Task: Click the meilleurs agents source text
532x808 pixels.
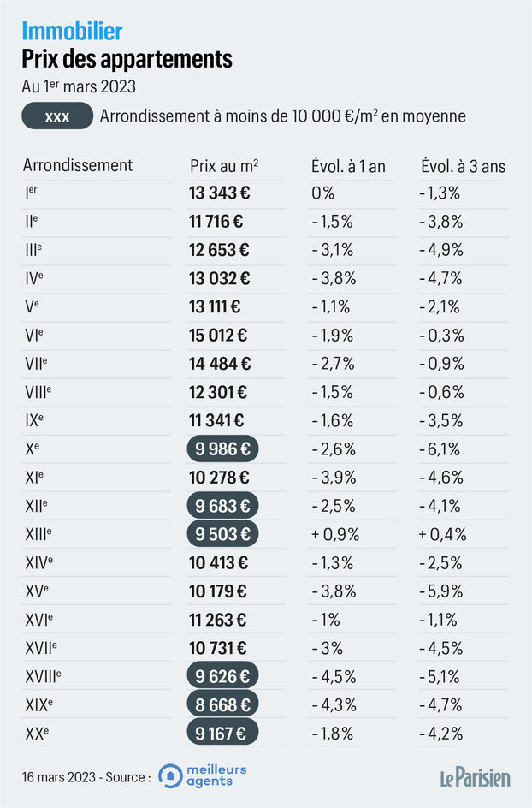Action: [x=219, y=776]
